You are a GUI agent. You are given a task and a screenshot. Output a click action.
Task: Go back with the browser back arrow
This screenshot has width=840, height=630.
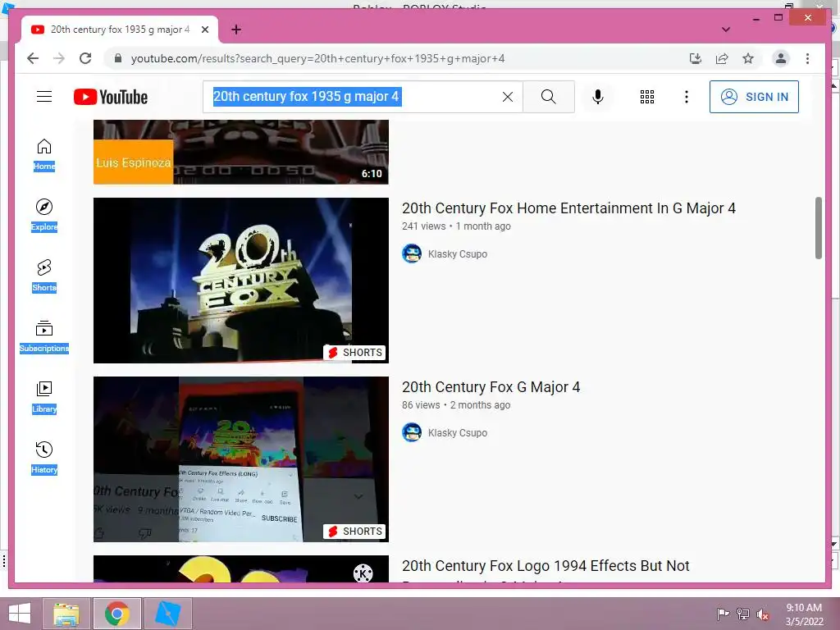[x=33, y=58]
